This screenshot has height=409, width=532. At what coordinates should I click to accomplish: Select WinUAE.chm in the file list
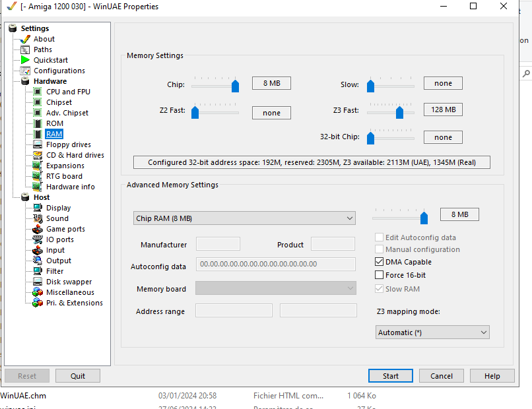point(23,396)
